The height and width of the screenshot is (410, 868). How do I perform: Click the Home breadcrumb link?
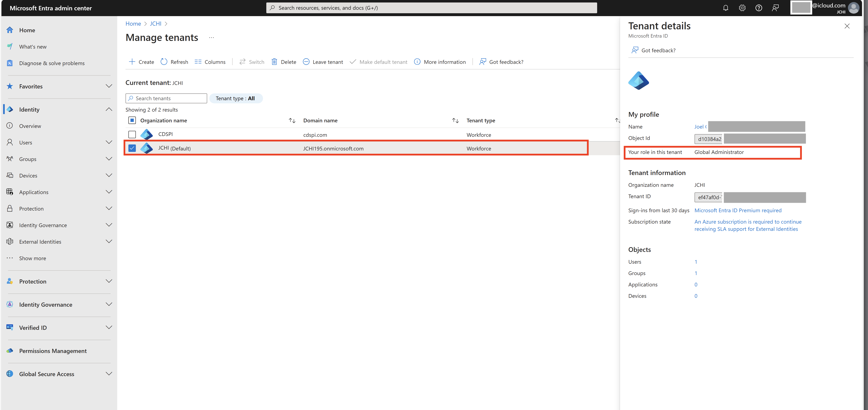133,24
